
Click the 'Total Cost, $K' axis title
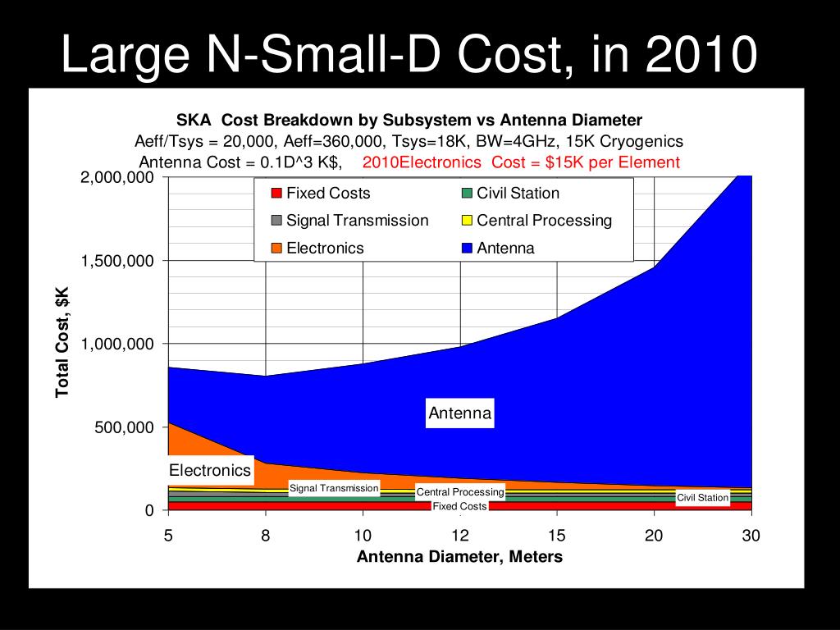[x=62, y=342]
